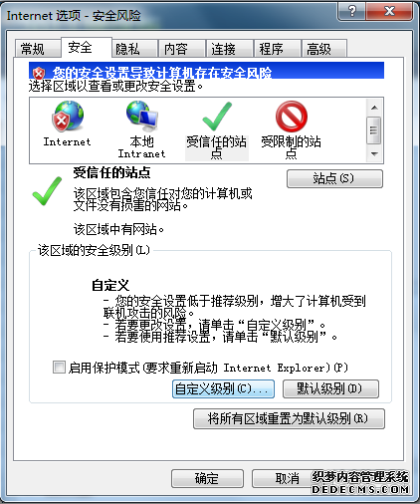Click the 站点(S) button
Image resolution: width=420 pixels, height=504 pixels.
(334, 178)
